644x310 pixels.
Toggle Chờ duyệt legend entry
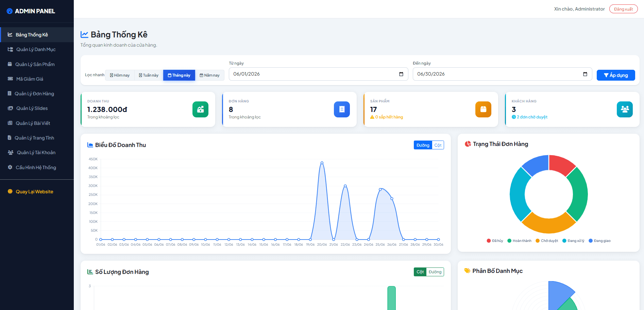coord(547,241)
